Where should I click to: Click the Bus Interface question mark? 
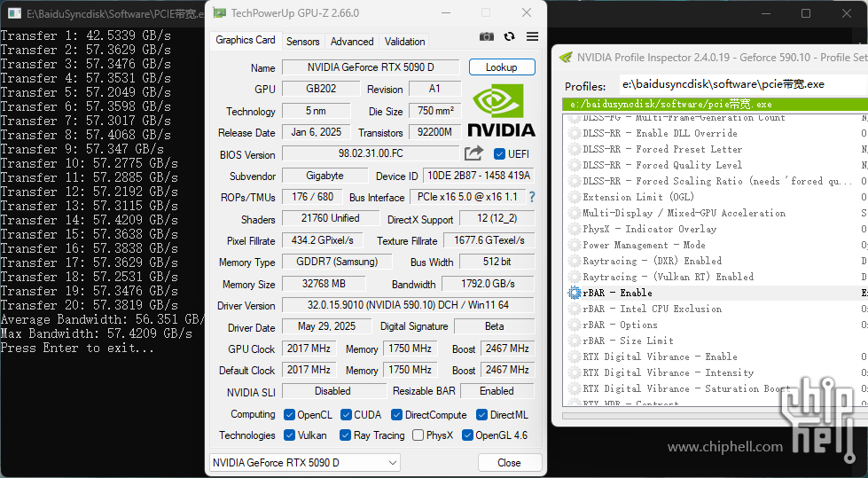tap(532, 197)
